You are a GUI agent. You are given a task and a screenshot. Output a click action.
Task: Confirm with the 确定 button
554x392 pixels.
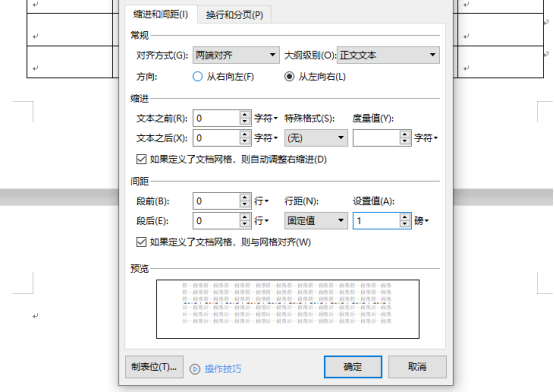[353, 367]
